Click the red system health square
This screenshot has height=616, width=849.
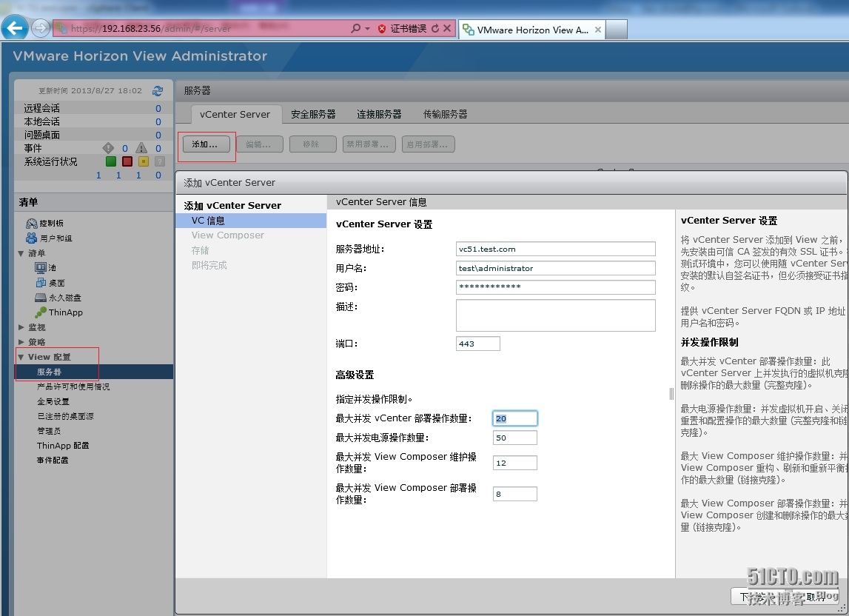[x=127, y=161]
